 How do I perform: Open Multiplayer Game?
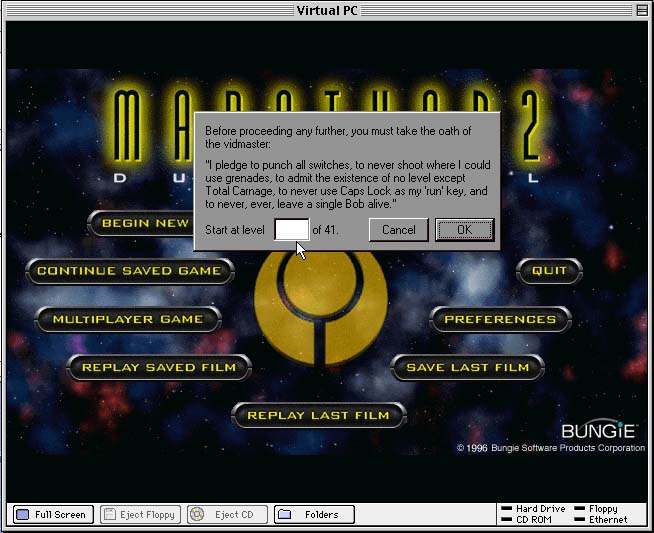[x=127, y=319]
